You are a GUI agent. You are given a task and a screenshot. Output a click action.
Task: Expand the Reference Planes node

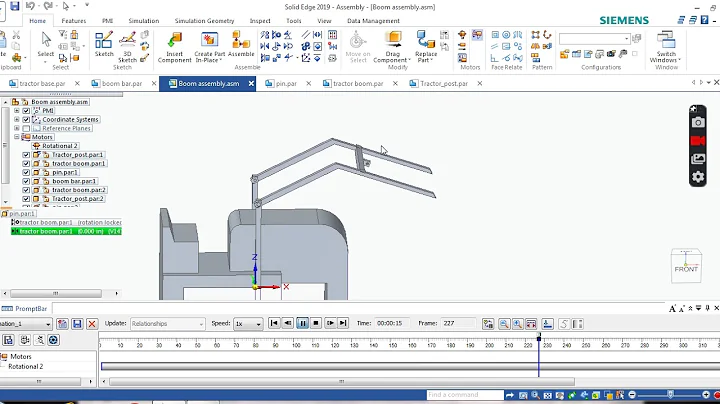point(17,129)
